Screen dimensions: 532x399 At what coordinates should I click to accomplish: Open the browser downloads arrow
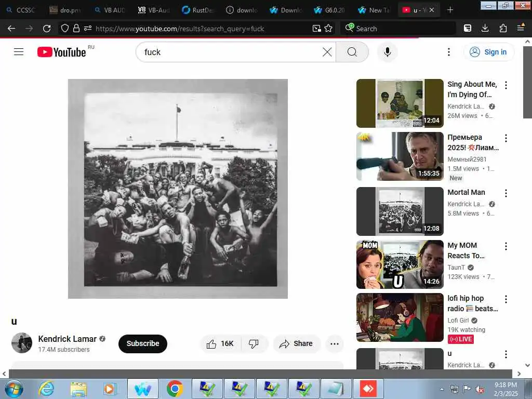485,29
